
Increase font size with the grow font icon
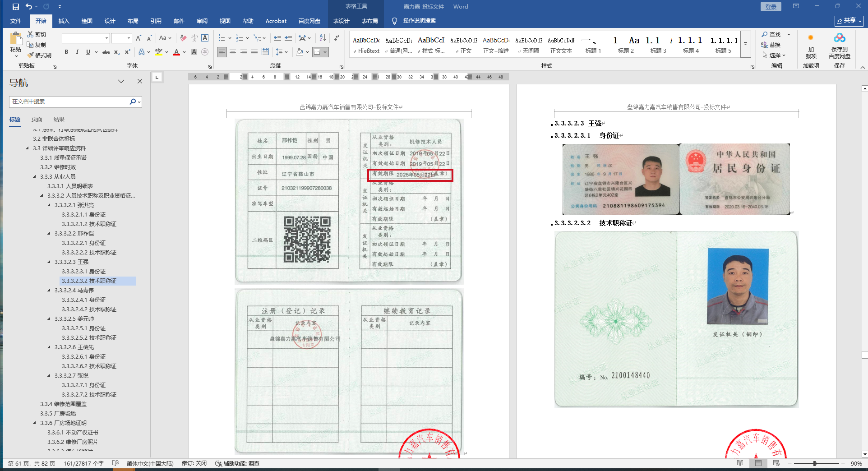point(139,38)
